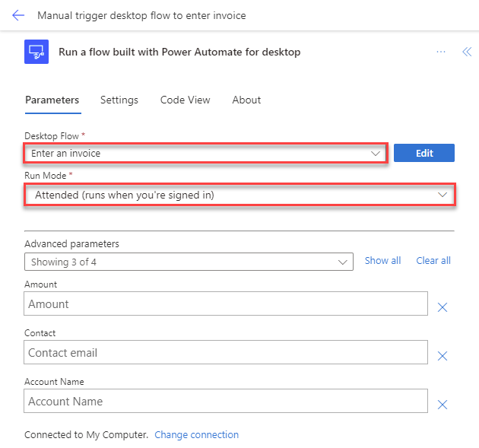479x448 pixels.
Task: Remove the Account Name parameter with X icon
Action: tap(442, 405)
